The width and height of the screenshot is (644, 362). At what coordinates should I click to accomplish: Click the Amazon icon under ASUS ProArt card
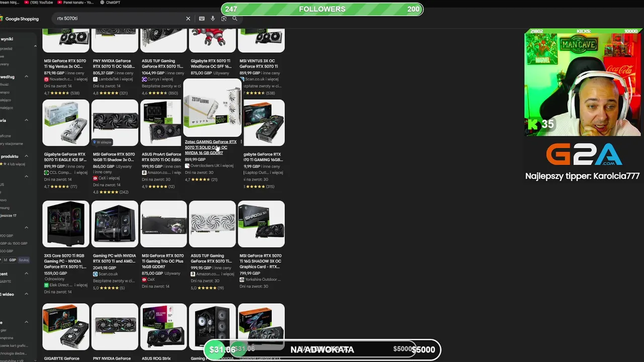tap(144, 172)
